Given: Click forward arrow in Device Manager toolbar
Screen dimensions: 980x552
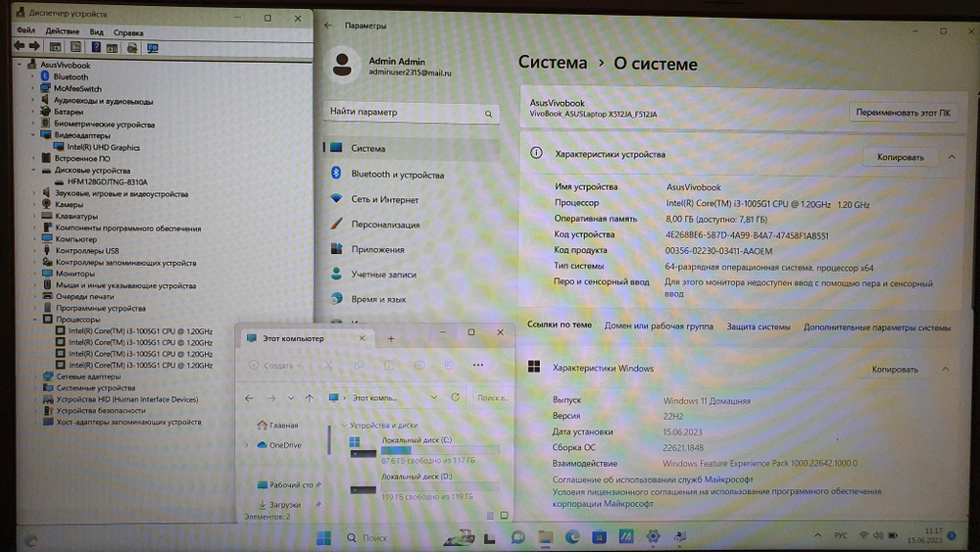Looking at the screenshot, I should pos(34,46).
